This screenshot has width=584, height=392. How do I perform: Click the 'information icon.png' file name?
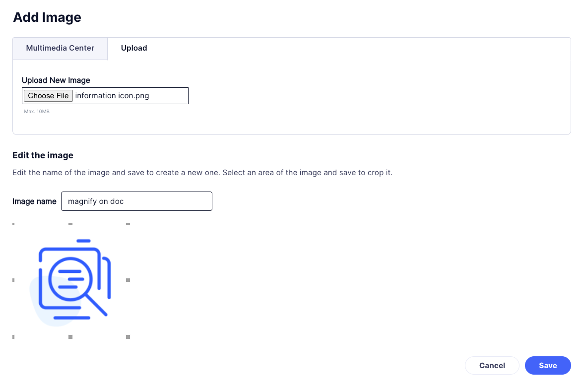[x=112, y=96]
